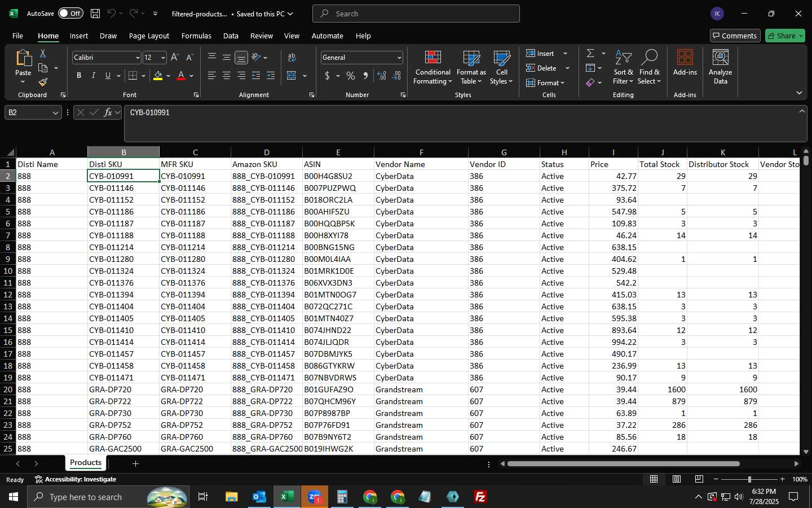Click the Delete cells button
This screenshot has height=508, width=812.
tap(542, 68)
